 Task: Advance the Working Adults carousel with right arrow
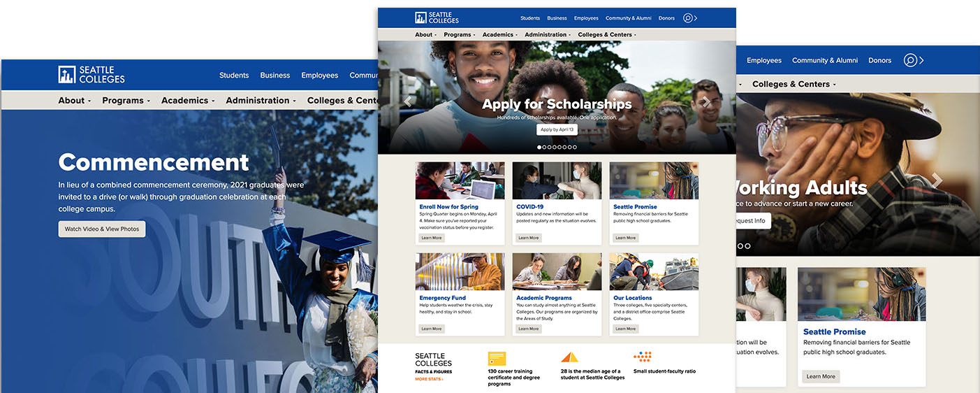[937, 180]
